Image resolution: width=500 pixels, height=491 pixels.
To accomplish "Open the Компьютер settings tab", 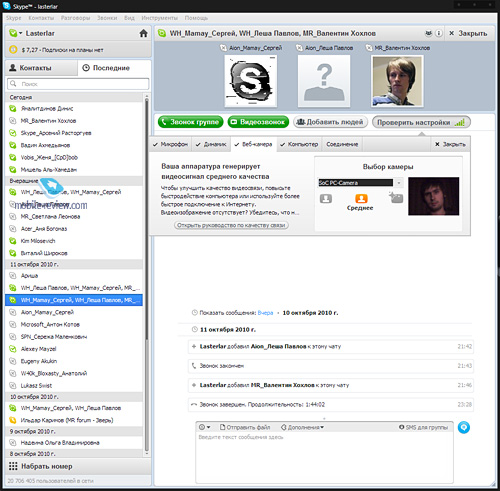I will [299, 144].
